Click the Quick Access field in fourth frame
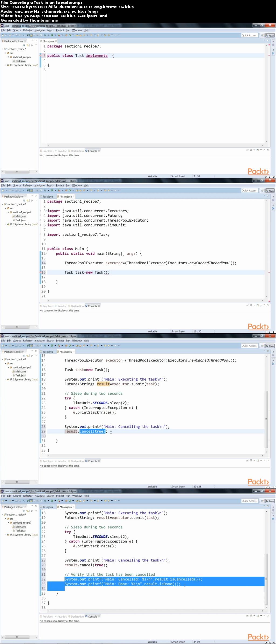The height and width of the screenshot is (644, 276). point(249,501)
